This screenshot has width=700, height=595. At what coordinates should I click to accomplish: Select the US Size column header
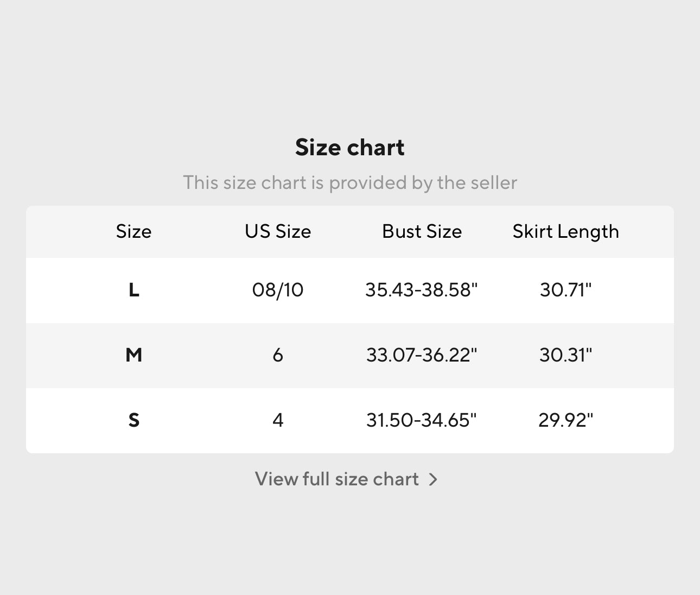coord(278,231)
